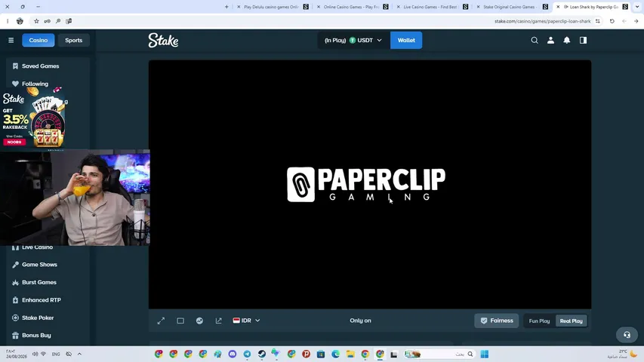This screenshot has width=644, height=362.
Task: Select the Sports tab
Action: [73, 40]
